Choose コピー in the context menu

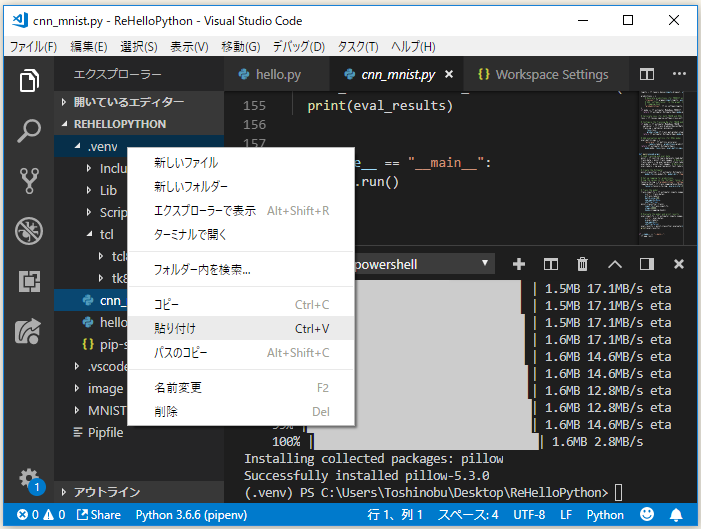click(x=241, y=305)
